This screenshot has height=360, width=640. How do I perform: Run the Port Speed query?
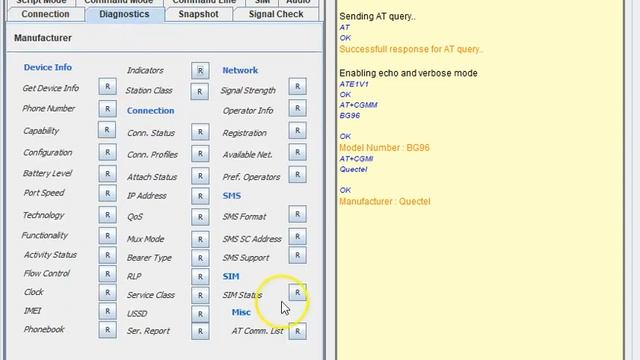[107, 193]
